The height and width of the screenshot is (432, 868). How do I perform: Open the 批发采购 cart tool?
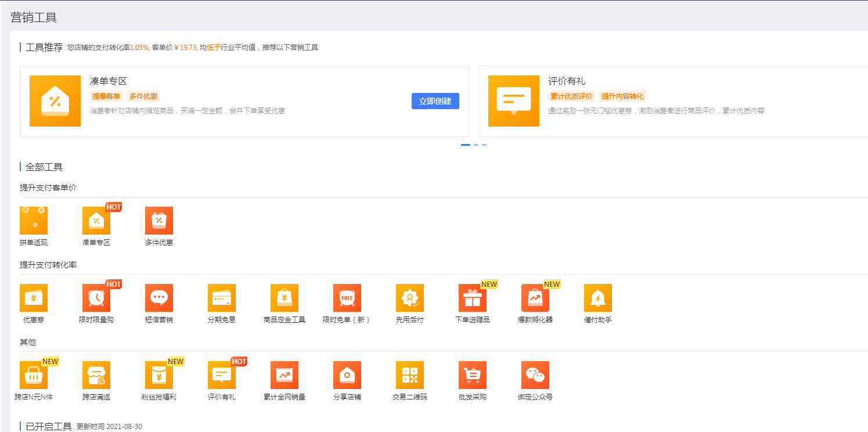[473, 375]
